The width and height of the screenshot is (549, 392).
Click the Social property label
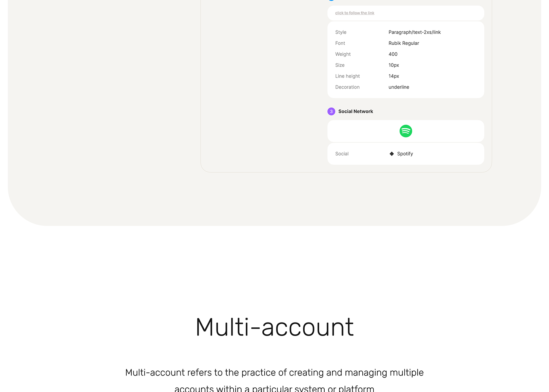(x=342, y=154)
